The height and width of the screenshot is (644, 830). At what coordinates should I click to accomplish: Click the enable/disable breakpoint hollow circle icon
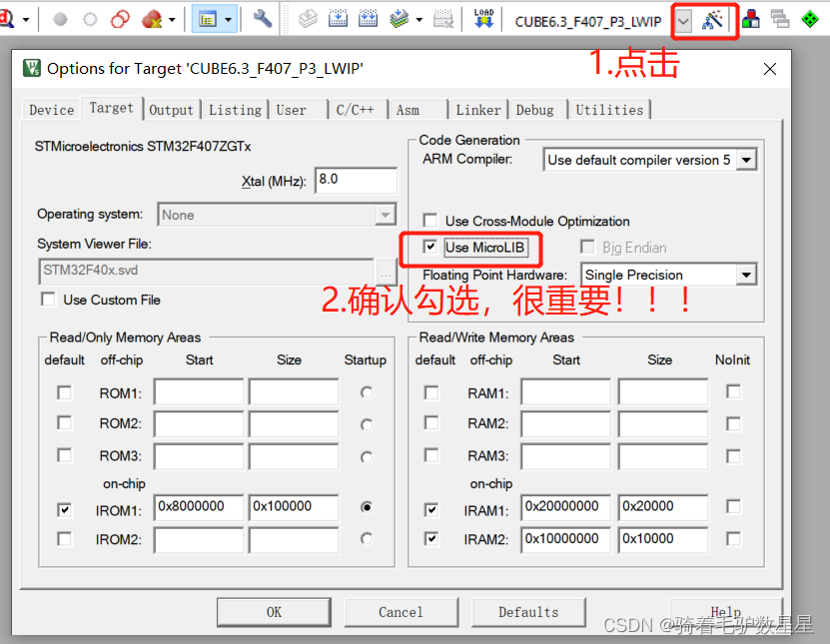91,20
